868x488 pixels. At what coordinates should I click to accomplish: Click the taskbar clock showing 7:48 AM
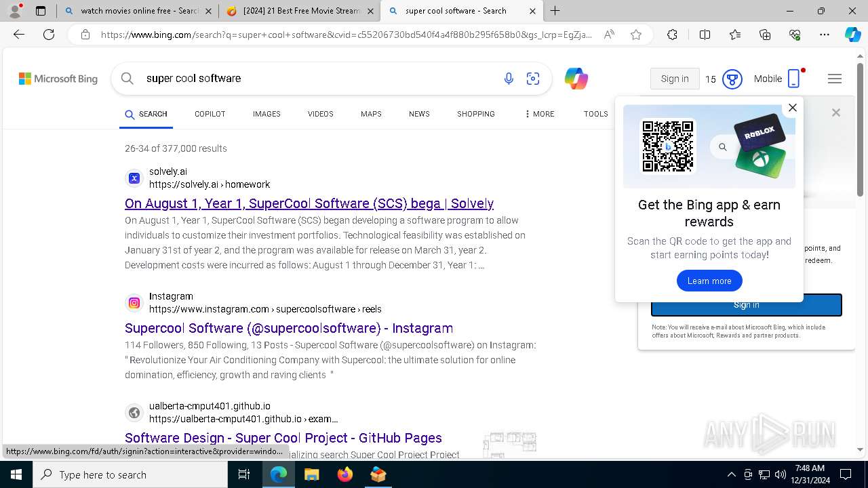(x=810, y=474)
